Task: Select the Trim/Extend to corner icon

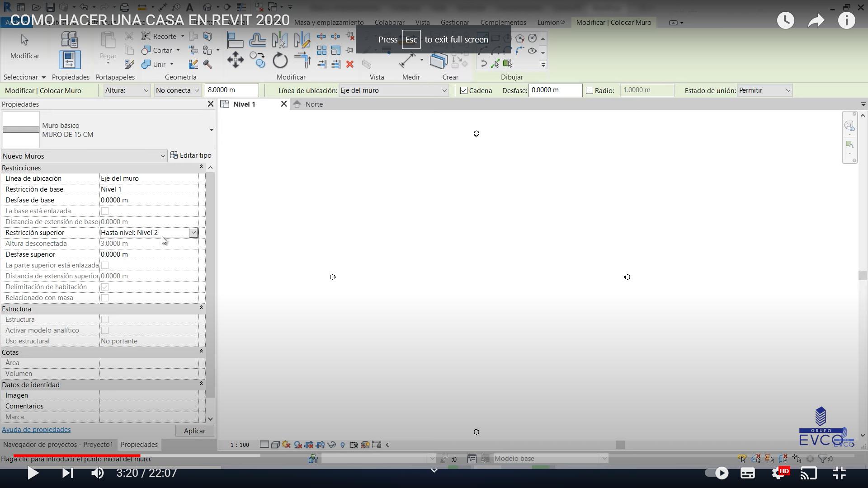Action: pyautogui.click(x=302, y=60)
